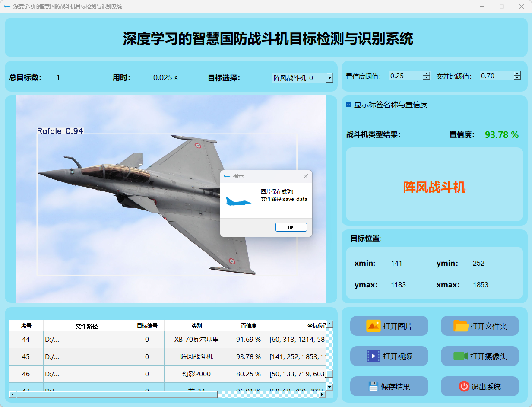Viewport: 532px width, 407px height.
Task: Select row 45 阵风战斗机 in results table
Action: [196, 357]
